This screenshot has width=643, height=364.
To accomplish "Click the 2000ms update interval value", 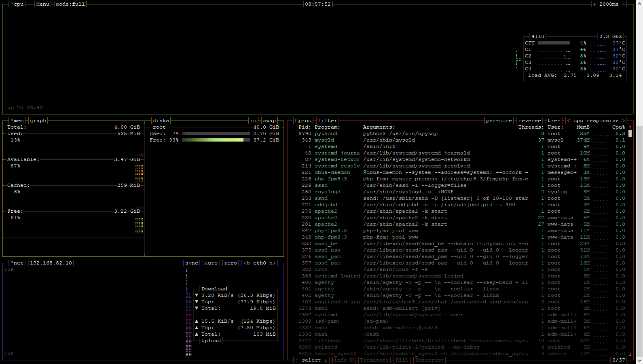I will [x=609, y=4].
